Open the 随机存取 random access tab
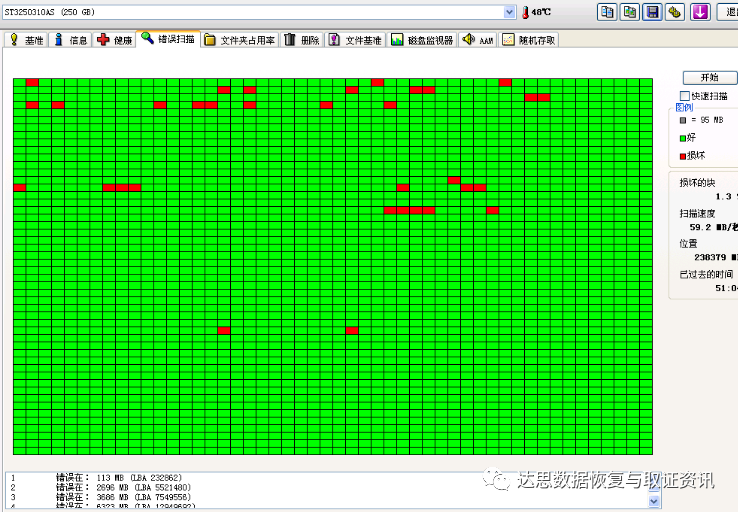 tap(529, 40)
